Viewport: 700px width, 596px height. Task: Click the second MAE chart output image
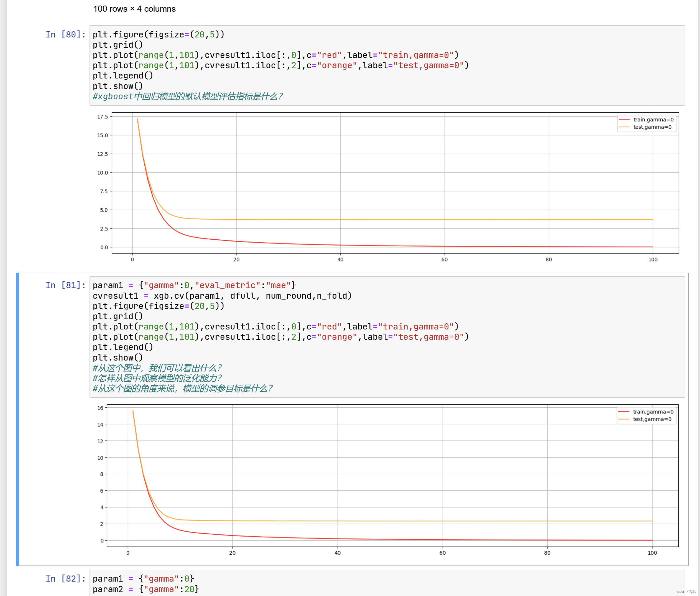click(x=387, y=480)
